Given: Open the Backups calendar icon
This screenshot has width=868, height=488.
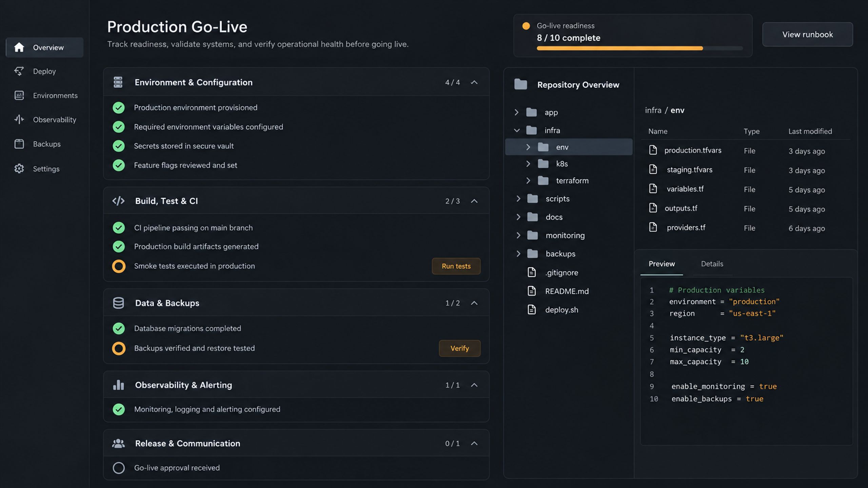Looking at the screenshot, I should tap(19, 144).
